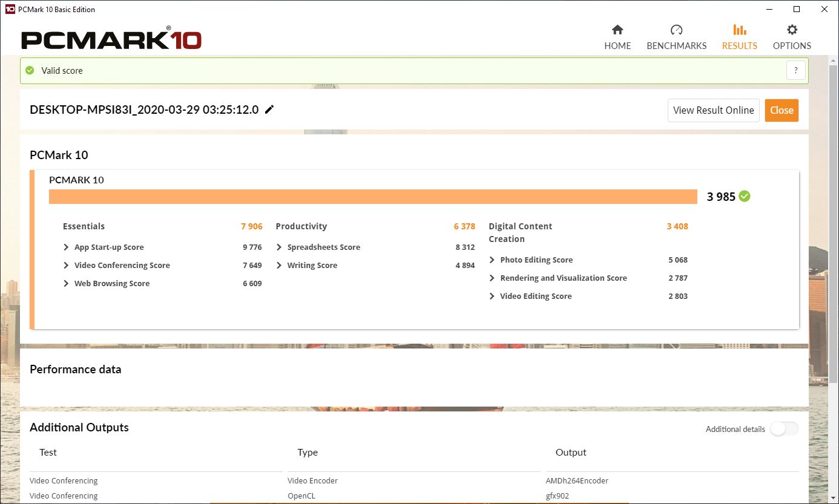Click View Result Online button
This screenshot has width=839, height=504.
(x=713, y=110)
